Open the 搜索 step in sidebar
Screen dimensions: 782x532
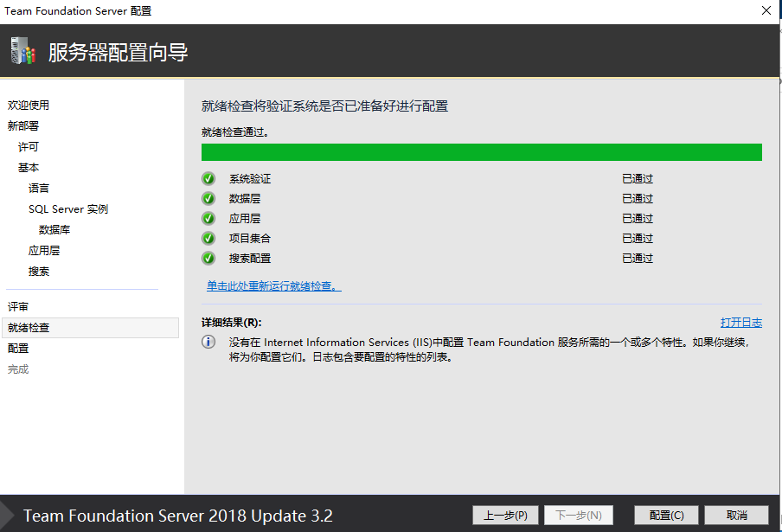39,272
